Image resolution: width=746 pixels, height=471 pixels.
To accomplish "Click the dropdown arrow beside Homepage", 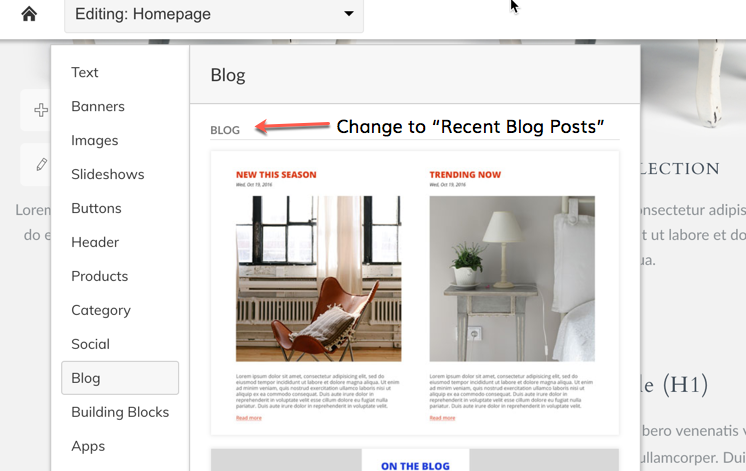I will pyautogui.click(x=349, y=14).
